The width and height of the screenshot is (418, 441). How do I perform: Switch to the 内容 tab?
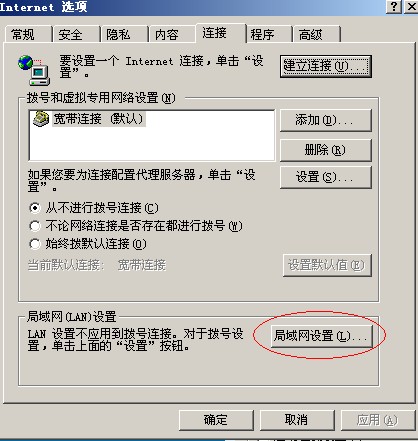click(x=172, y=34)
